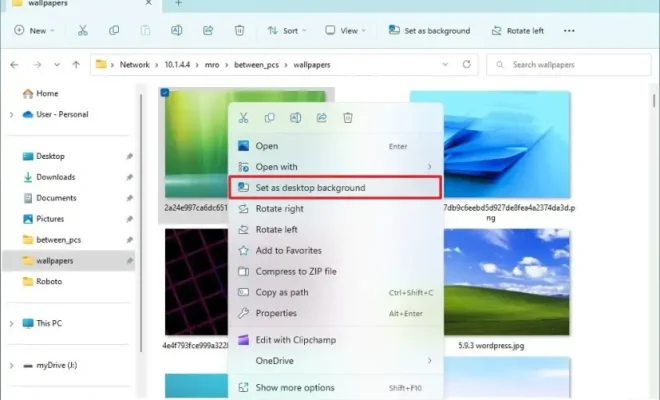
Task: Expand the OneDrive submenu
Action: pyautogui.click(x=429, y=361)
